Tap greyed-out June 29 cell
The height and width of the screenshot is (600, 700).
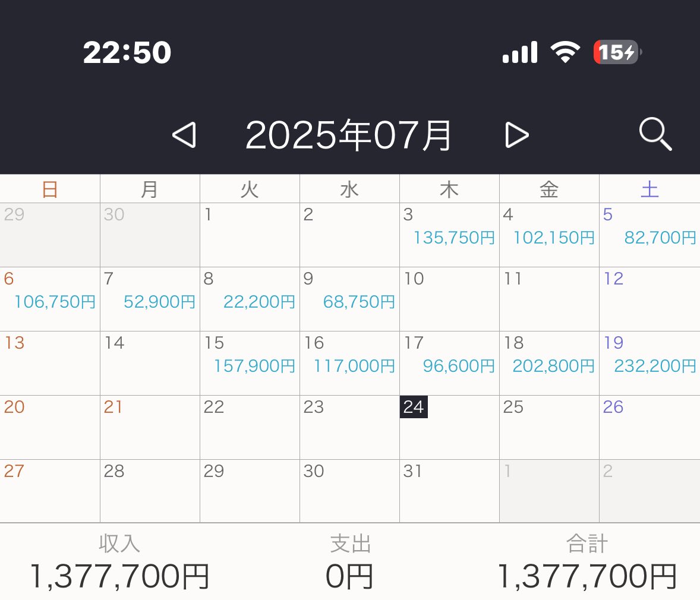point(50,235)
